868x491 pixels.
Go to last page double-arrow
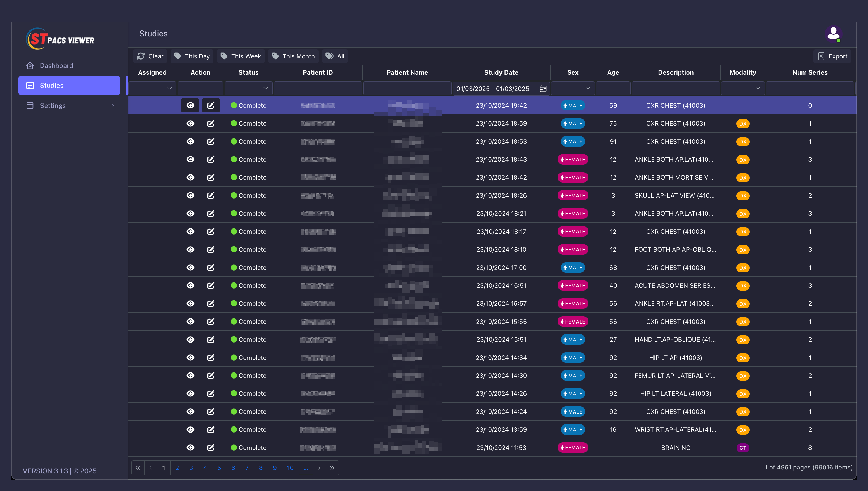tap(332, 468)
